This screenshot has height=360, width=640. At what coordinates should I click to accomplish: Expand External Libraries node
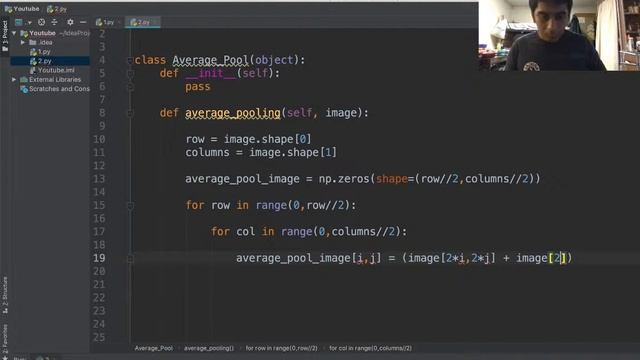pyautogui.click(x=14, y=80)
